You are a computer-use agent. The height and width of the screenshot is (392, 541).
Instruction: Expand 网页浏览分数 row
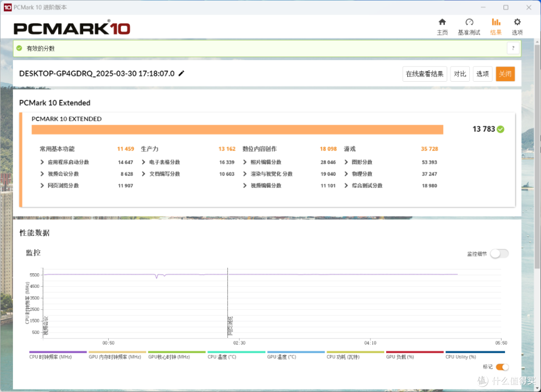(x=42, y=185)
